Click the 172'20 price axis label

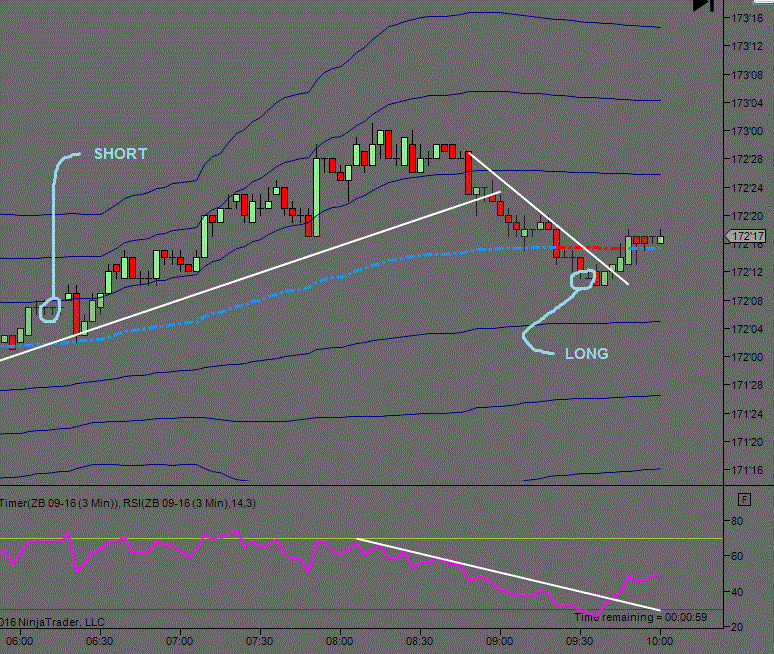click(747, 216)
